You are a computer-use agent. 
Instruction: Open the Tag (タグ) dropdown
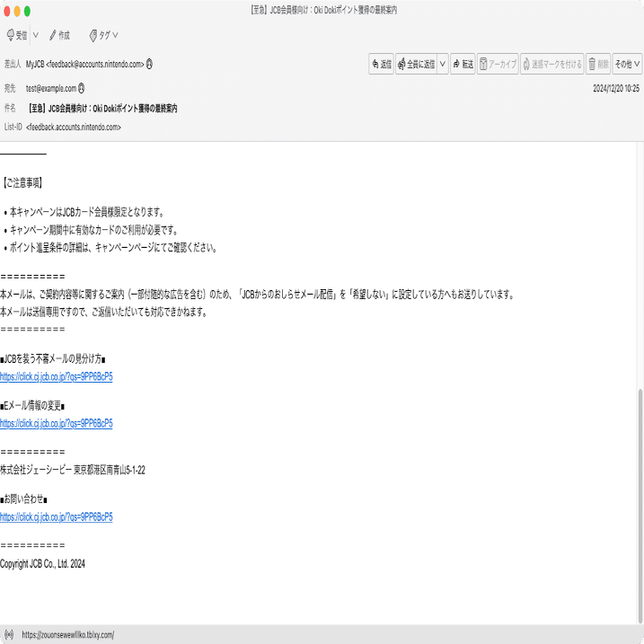click(x=104, y=35)
